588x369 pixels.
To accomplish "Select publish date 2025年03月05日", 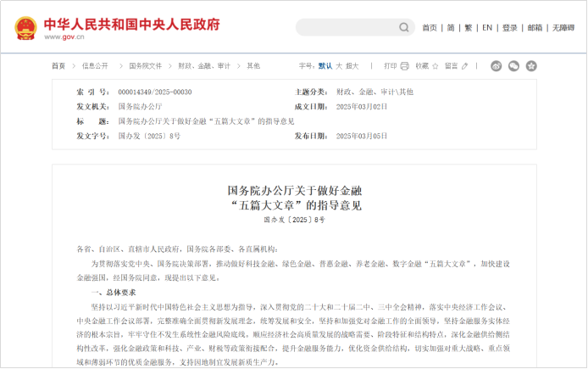I will tap(362, 136).
